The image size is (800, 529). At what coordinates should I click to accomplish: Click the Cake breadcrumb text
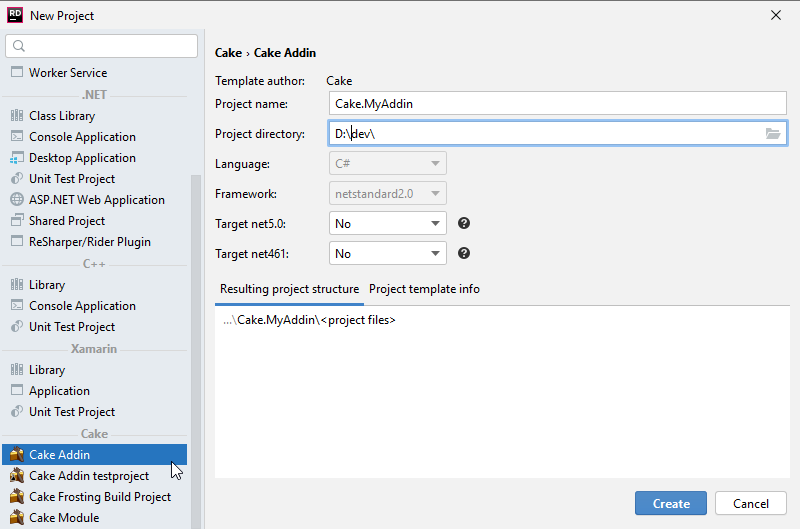click(x=228, y=53)
